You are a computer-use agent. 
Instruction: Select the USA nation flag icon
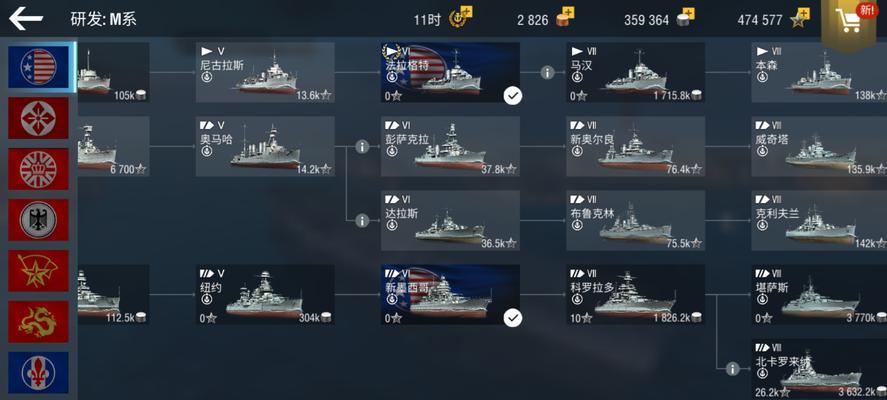point(38,67)
